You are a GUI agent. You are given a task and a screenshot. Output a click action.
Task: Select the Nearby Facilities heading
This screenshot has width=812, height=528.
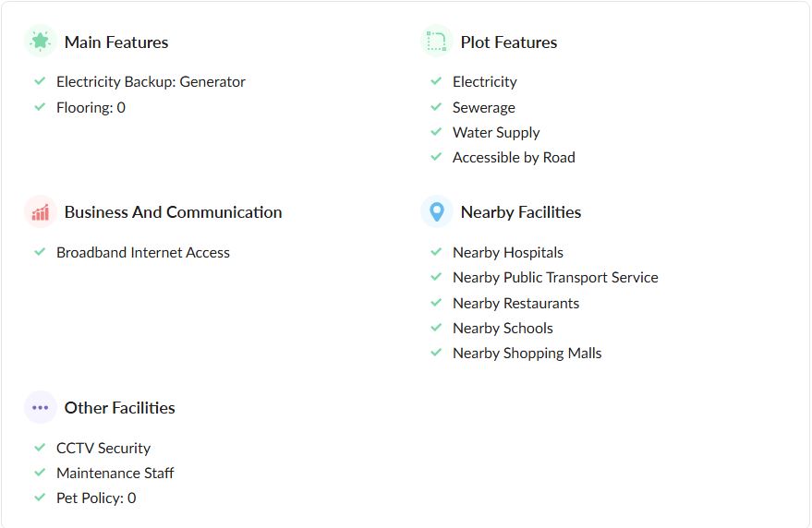521,212
